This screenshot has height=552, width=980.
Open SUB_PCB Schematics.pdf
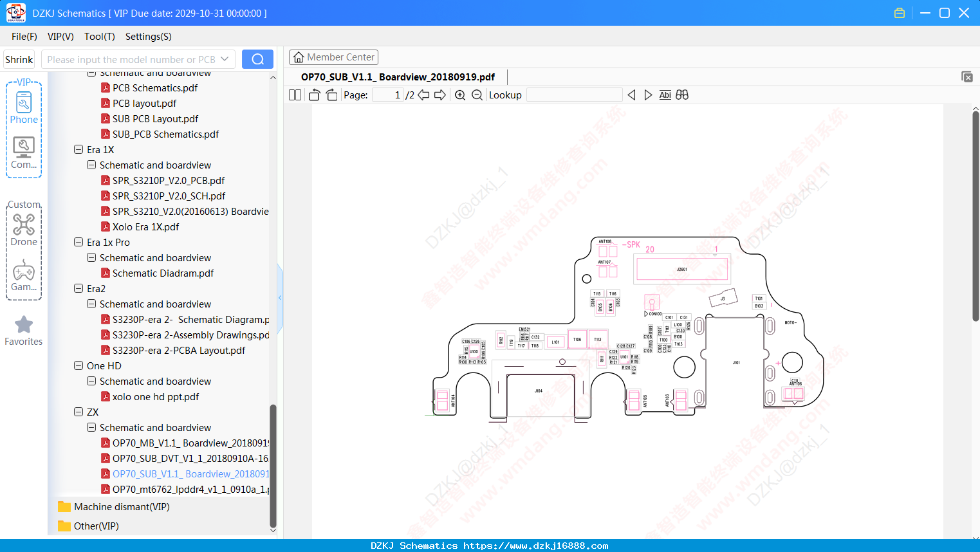click(x=160, y=134)
